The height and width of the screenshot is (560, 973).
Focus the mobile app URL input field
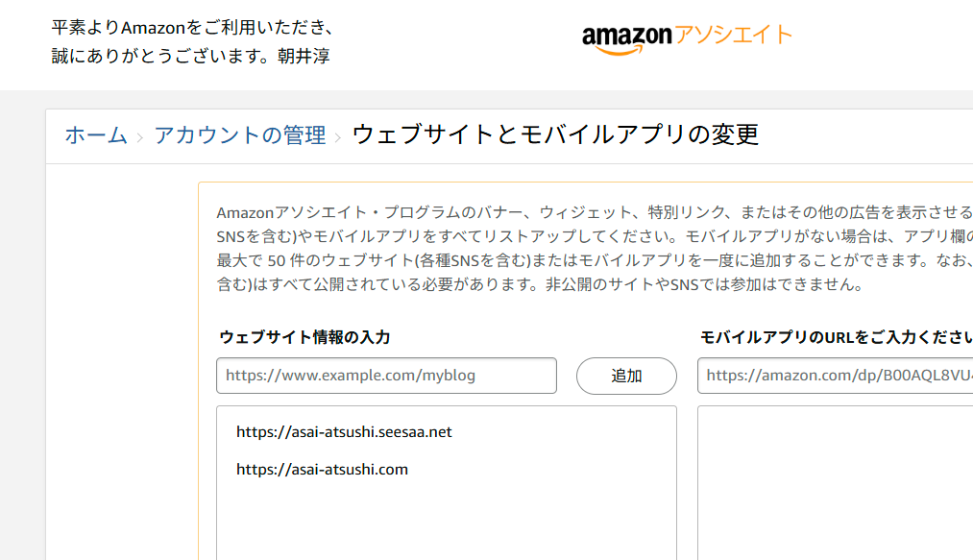(835, 376)
